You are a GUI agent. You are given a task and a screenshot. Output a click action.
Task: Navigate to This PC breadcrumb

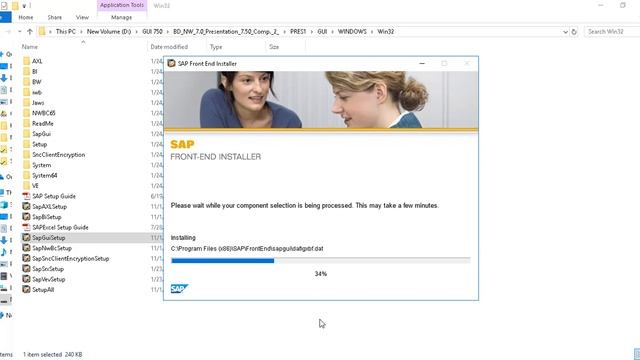tap(65, 31)
